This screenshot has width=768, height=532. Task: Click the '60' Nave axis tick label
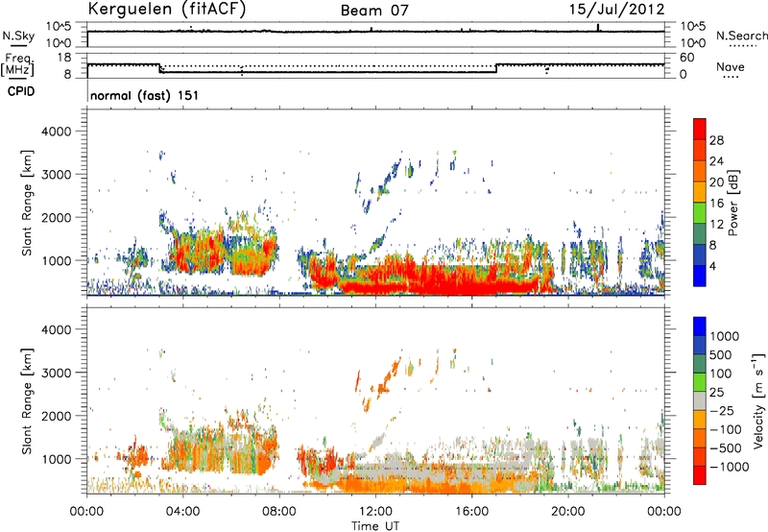pyautogui.click(x=687, y=58)
